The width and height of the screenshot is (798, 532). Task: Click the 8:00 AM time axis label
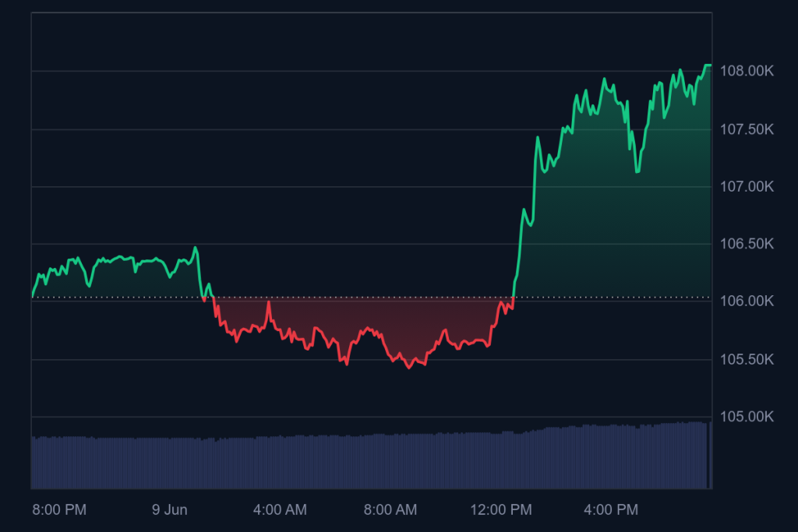[390, 510]
